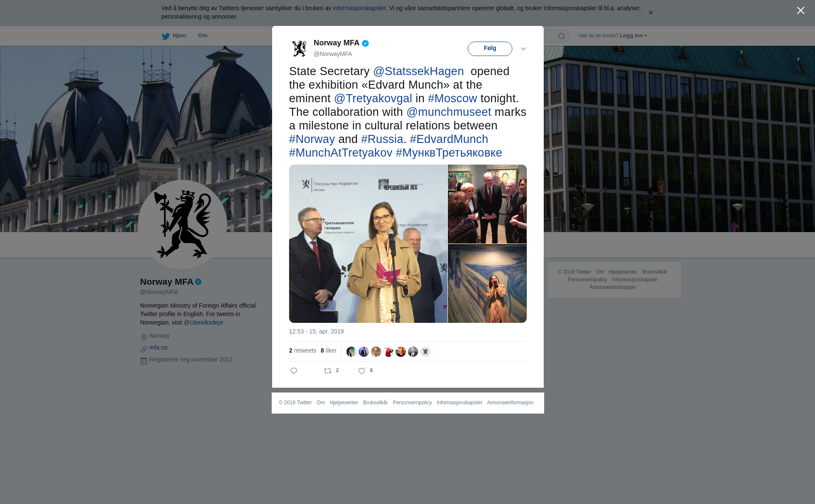Open the main speaker photo
The image size is (815, 504).
368,244
